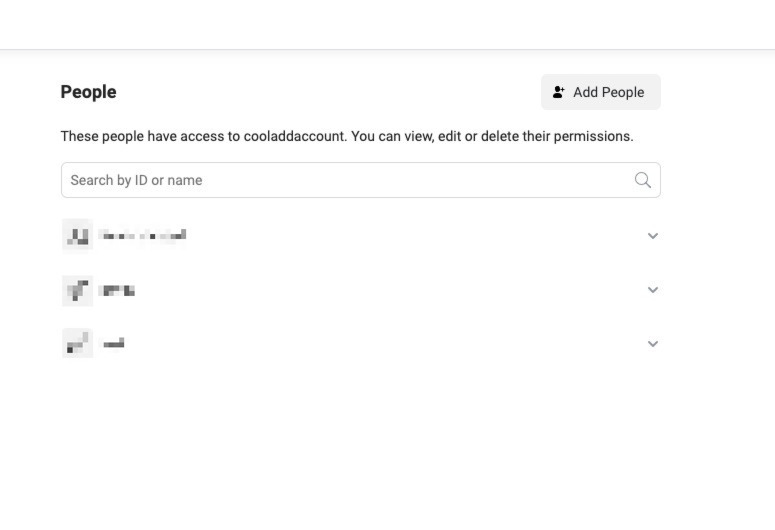Click the cooladdaccount access description text
The height and width of the screenshot is (530, 775).
tap(346, 136)
